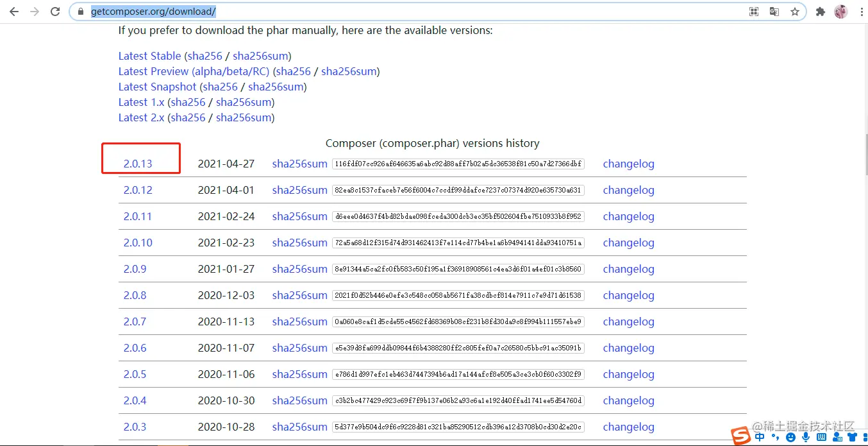Open sha256sum link for Latest Preview
This screenshot has height=446, width=868.
point(349,71)
